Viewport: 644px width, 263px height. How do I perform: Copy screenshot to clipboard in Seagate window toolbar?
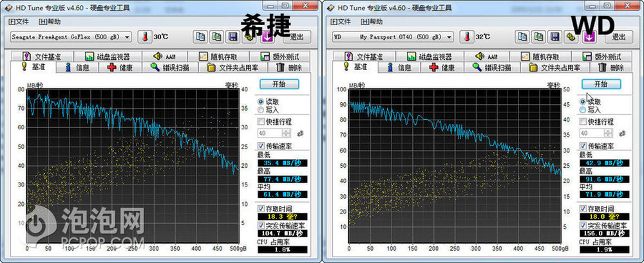point(216,37)
